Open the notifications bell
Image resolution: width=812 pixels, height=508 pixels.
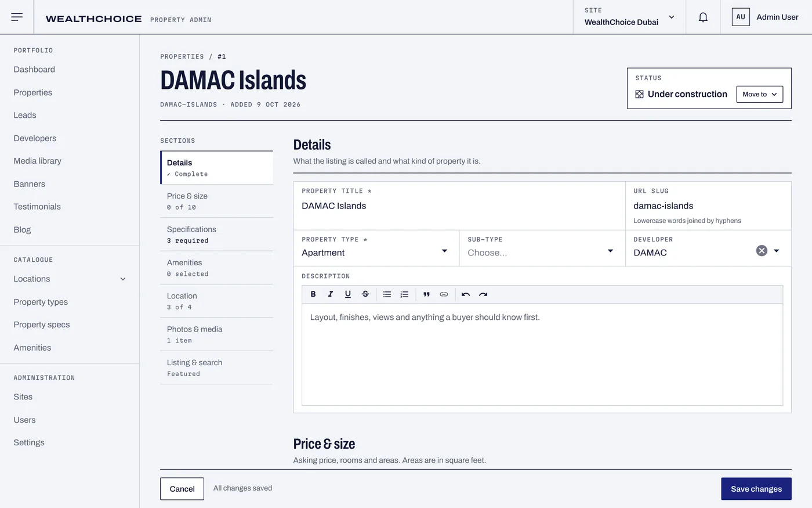coord(703,17)
